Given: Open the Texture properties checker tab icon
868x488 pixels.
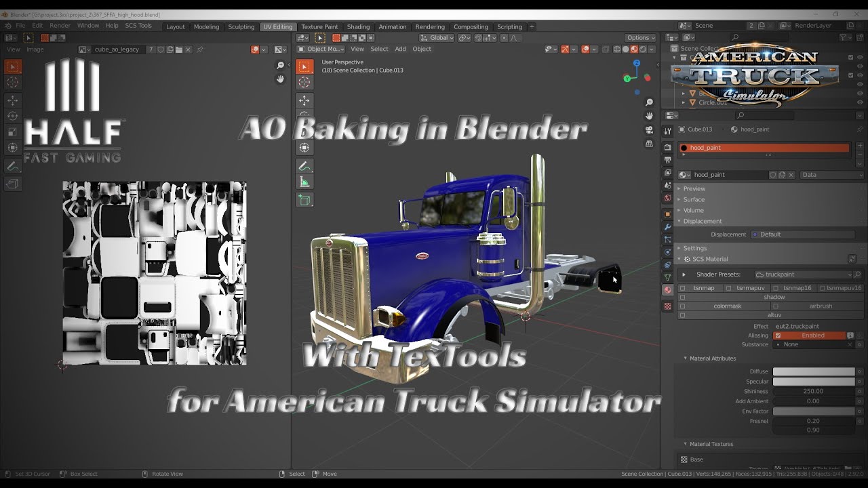Looking at the screenshot, I should click(x=668, y=306).
